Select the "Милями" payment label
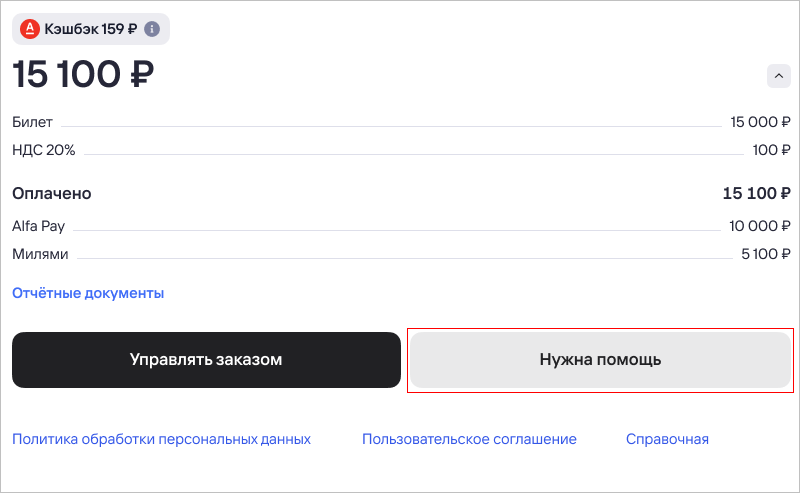The width and height of the screenshot is (800, 493). click(x=40, y=254)
